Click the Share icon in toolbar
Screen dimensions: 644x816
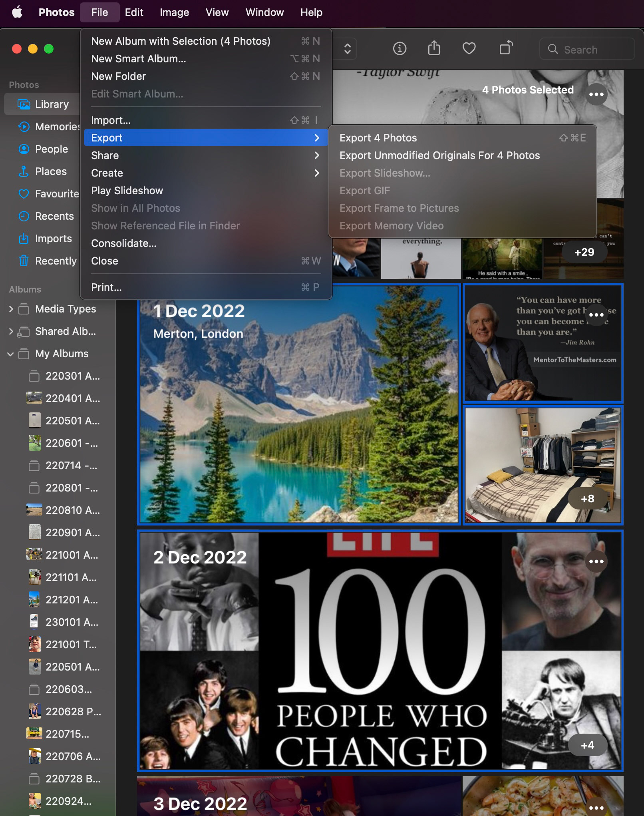point(434,48)
